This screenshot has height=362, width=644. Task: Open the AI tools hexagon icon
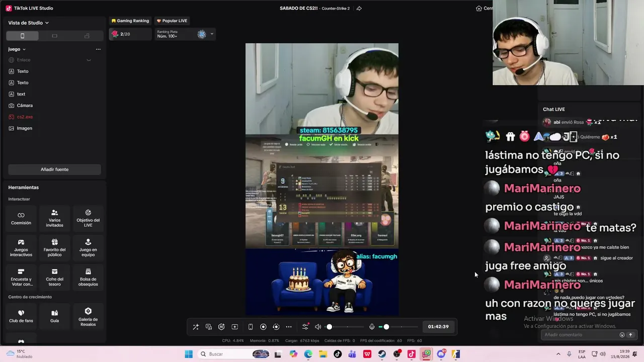coord(221,327)
